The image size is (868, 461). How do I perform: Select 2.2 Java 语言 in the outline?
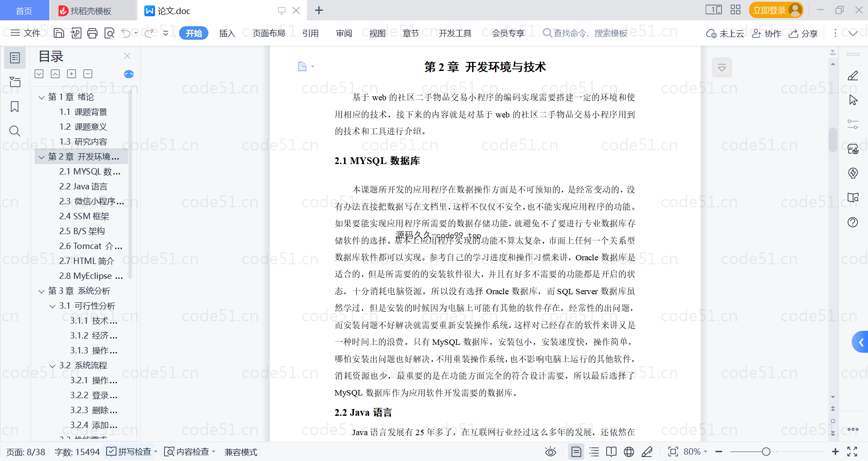click(83, 187)
